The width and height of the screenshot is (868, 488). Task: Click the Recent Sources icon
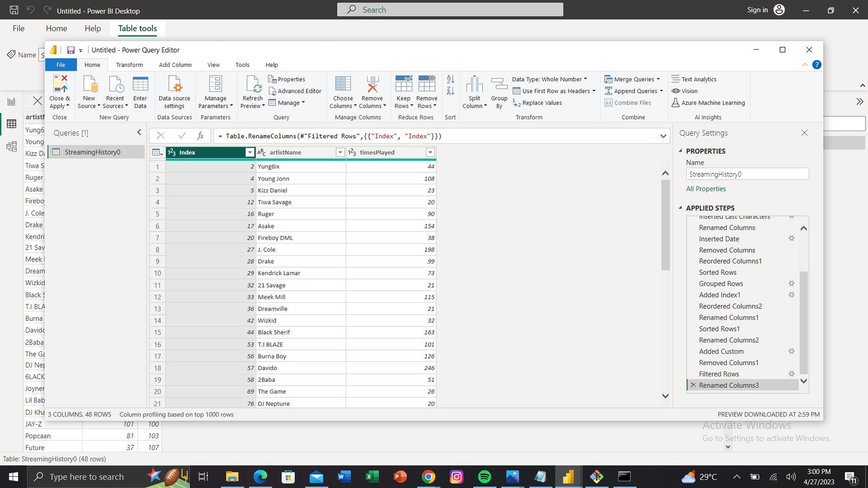click(x=116, y=84)
